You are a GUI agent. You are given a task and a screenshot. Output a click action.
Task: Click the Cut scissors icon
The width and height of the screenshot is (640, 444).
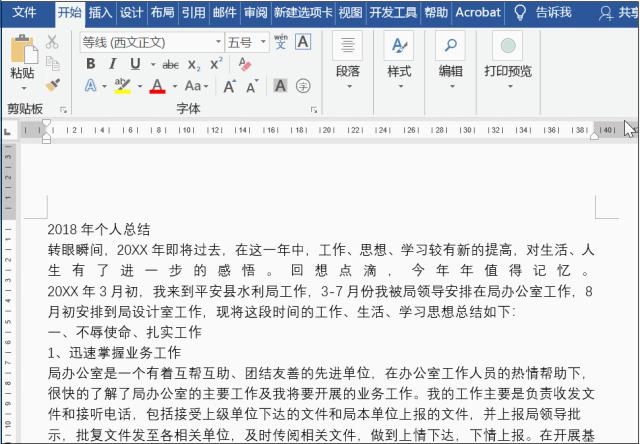tap(52, 42)
